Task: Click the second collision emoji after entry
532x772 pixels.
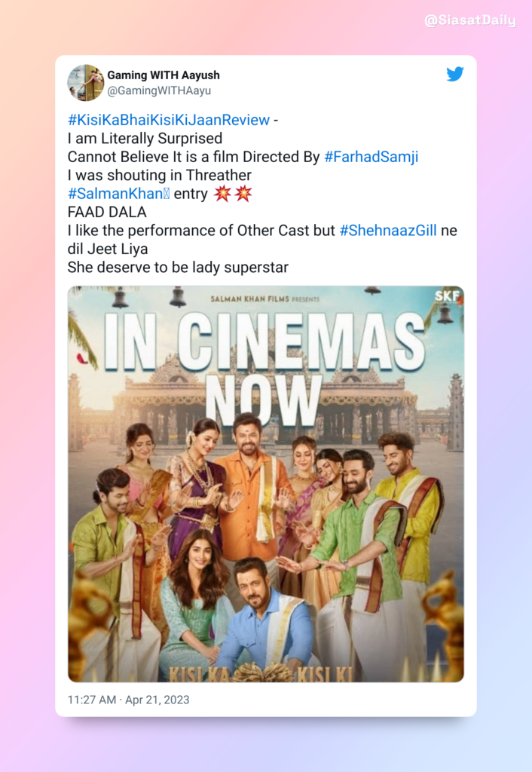Action: coord(243,194)
